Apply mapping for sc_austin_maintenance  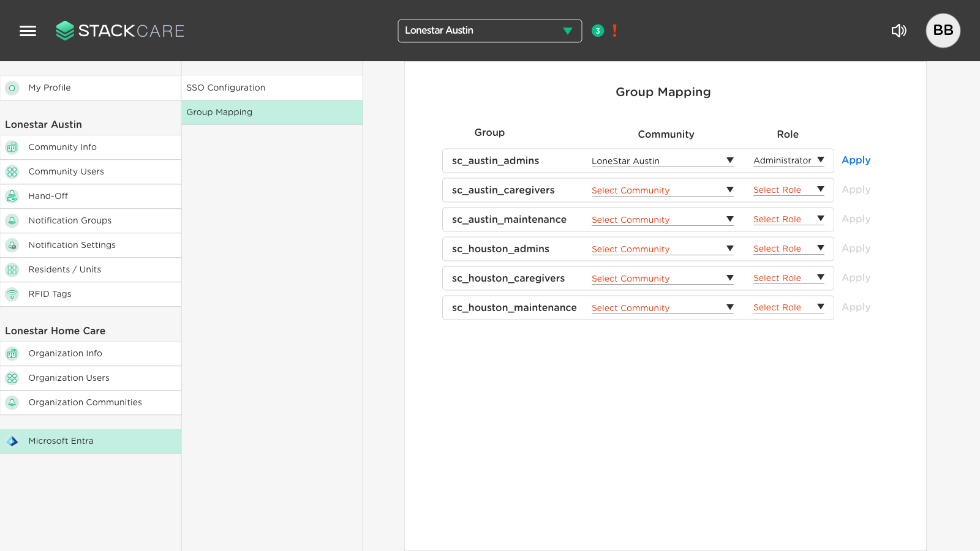[856, 219]
